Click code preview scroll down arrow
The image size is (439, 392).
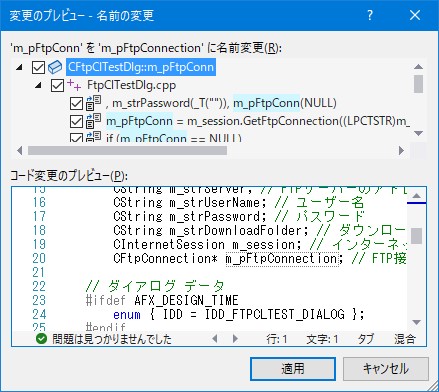click(417, 322)
